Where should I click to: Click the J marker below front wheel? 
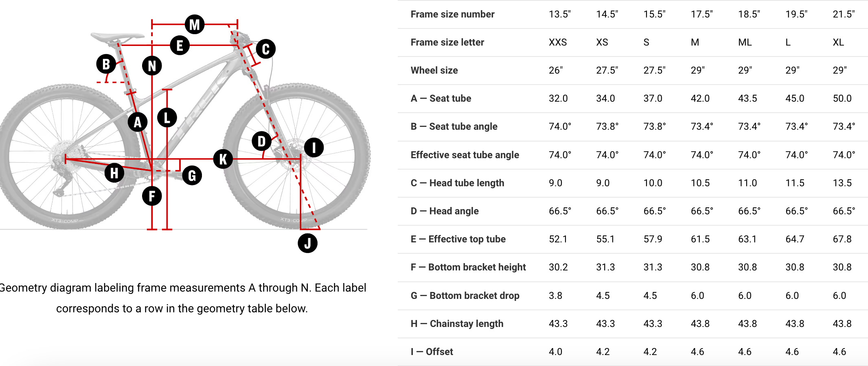307,243
